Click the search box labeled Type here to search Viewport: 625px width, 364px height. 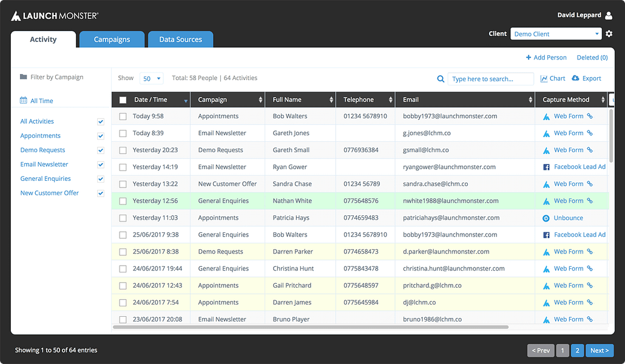click(x=490, y=79)
